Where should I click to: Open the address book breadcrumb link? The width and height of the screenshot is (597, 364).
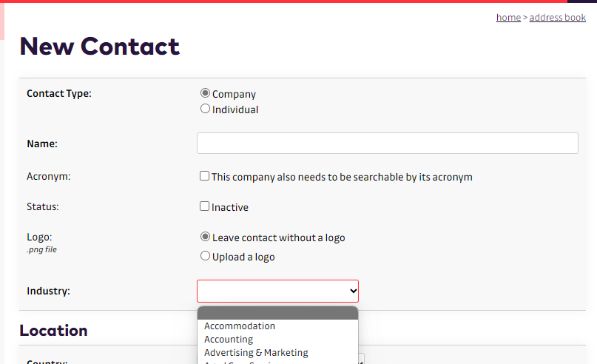[x=557, y=18]
